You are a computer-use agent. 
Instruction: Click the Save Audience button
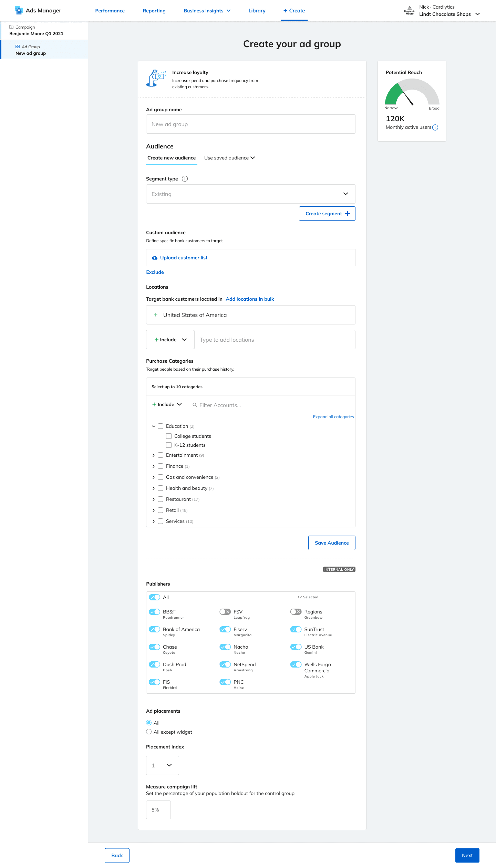pos(332,543)
